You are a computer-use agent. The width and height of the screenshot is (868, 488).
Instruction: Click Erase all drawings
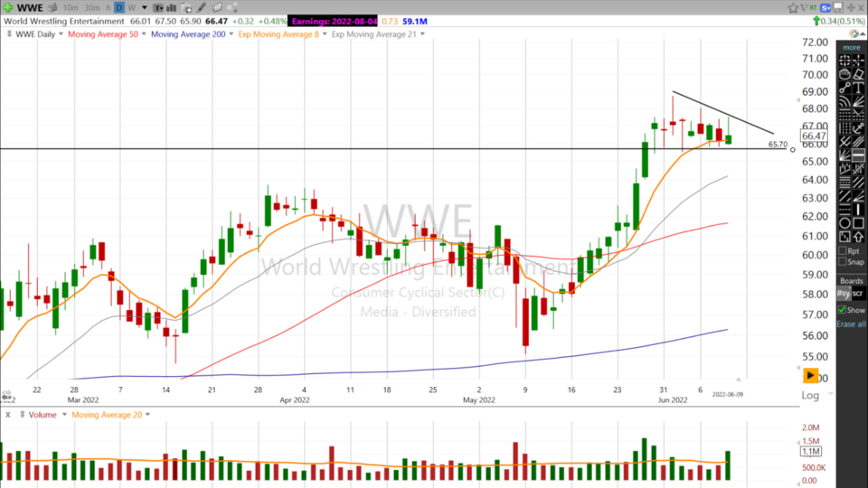[x=852, y=324]
